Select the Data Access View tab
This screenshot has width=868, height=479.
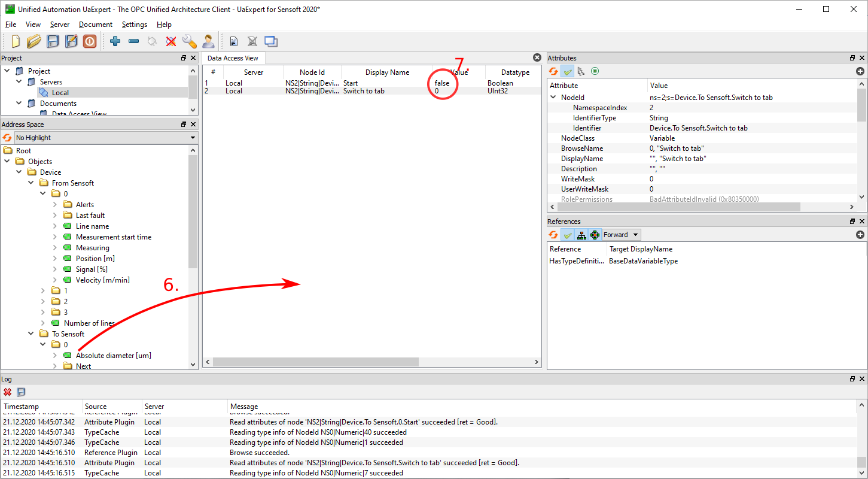click(233, 58)
